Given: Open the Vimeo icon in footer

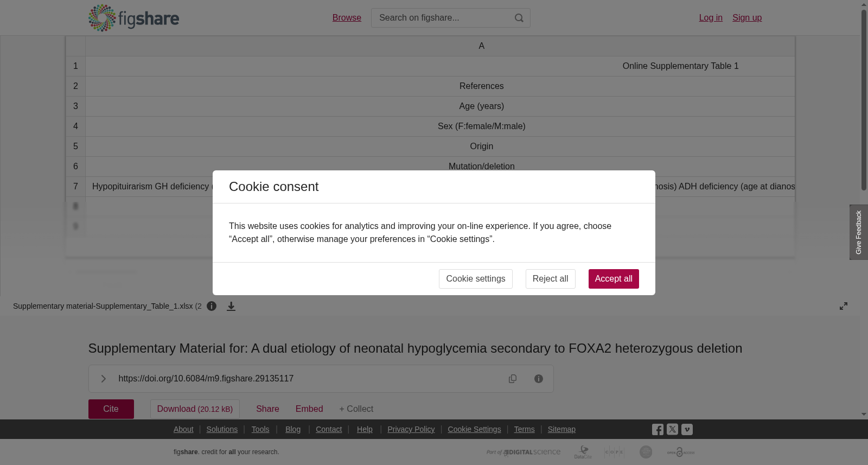Looking at the screenshot, I should (687, 429).
